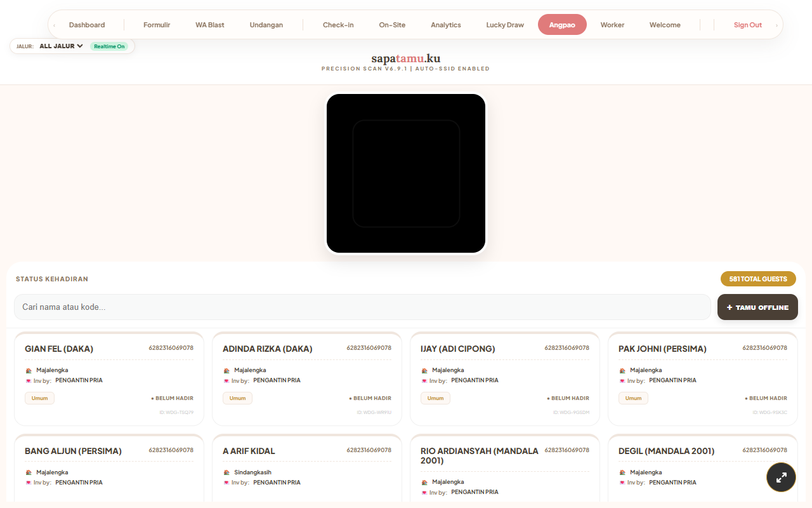Open WA Blast tab
Image resolution: width=812 pixels, height=508 pixels.
coord(210,25)
